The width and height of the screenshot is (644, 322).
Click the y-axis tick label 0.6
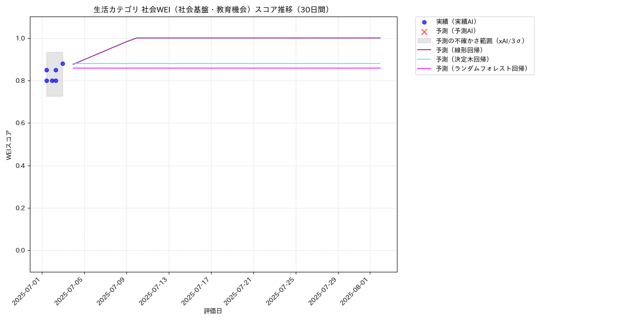tap(21, 123)
